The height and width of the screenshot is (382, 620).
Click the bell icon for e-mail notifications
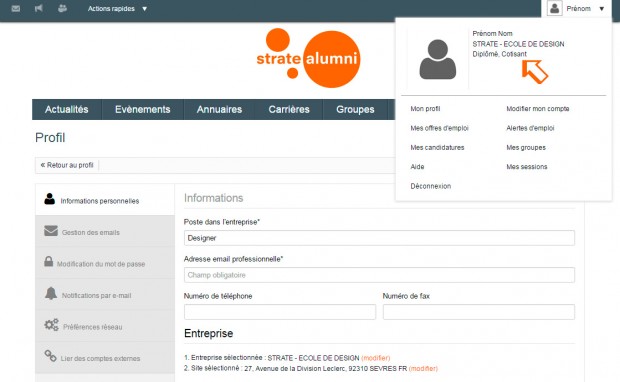[51, 293]
